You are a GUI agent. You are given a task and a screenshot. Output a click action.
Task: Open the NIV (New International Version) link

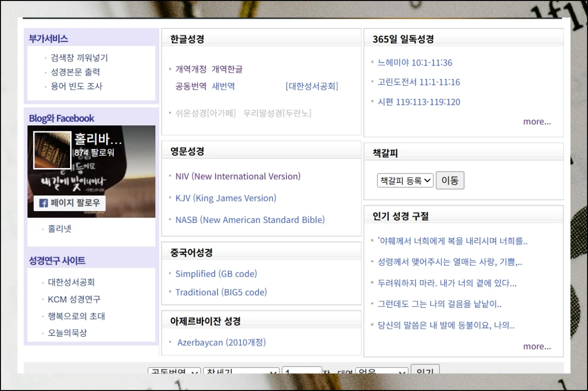point(238,176)
